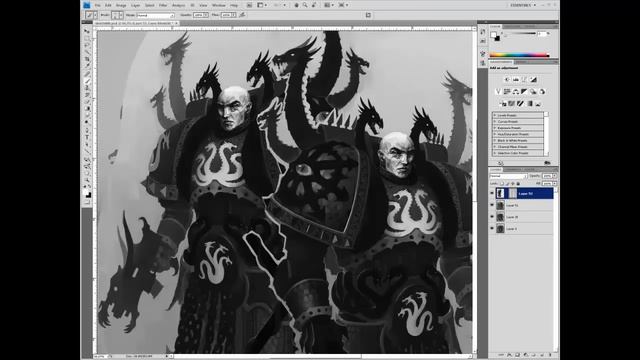Click the Add layer mask icon
The width and height of the screenshot is (640, 360).
(x=518, y=355)
